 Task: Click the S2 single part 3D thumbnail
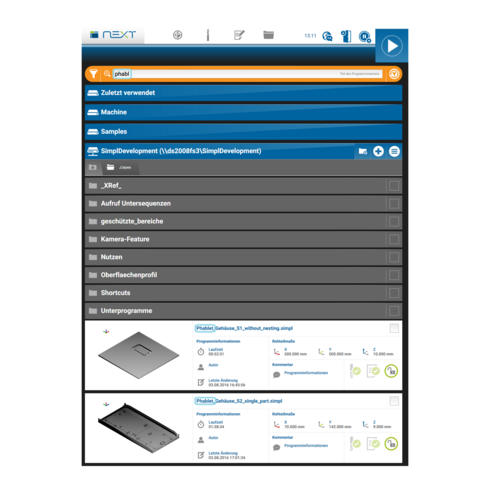[x=138, y=428]
